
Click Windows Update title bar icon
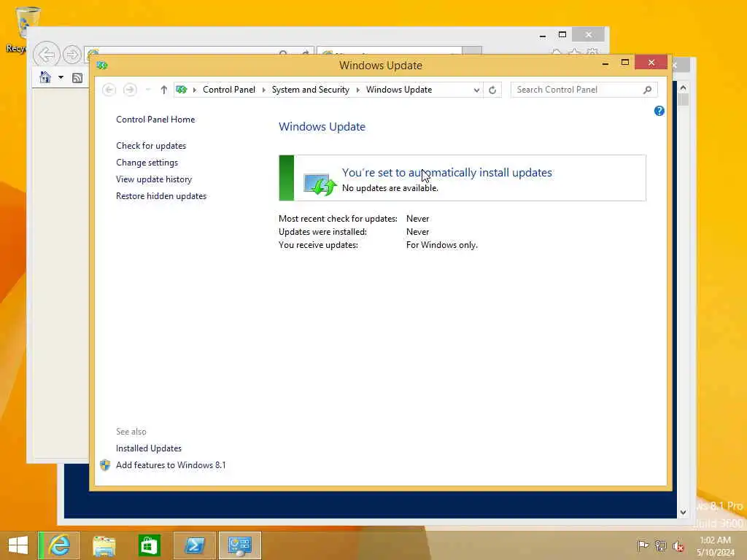tap(102, 65)
